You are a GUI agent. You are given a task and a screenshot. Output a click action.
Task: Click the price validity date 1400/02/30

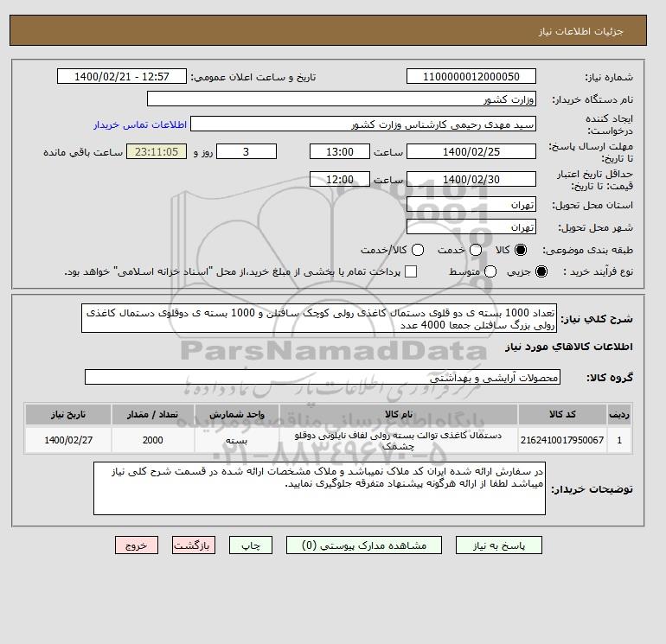(471, 179)
